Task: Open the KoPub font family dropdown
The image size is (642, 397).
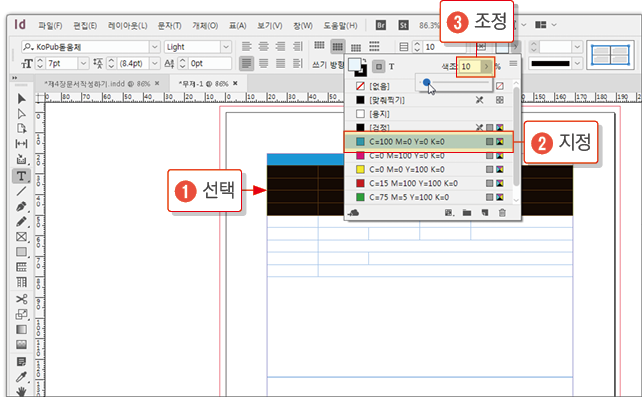Action: tap(154, 47)
